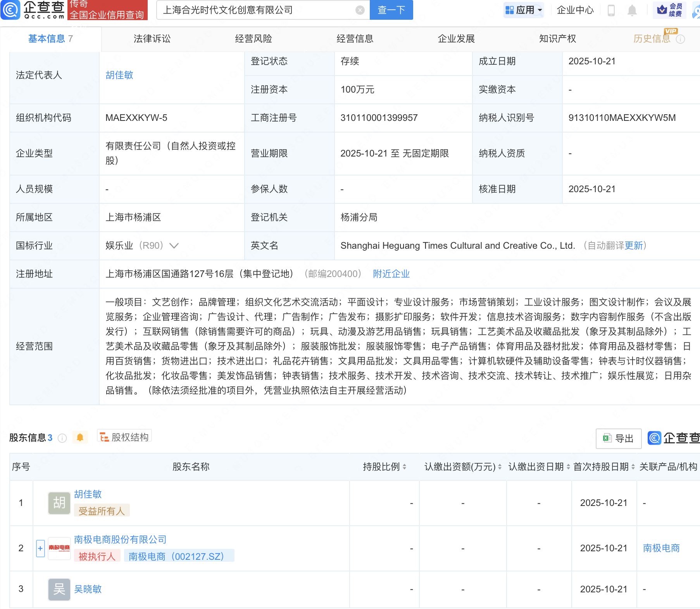Expand the 南极电商 shareholder row
Viewport: 700px width, 609px height.
(40, 548)
